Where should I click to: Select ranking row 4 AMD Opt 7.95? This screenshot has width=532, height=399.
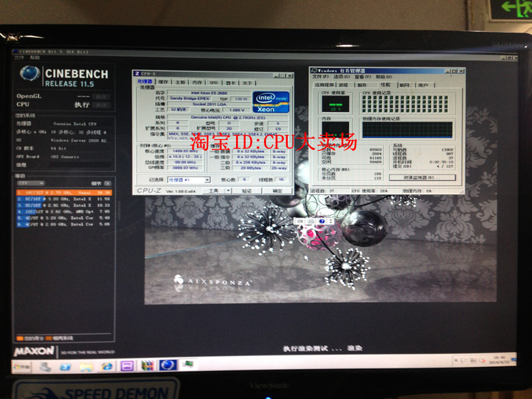(x=64, y=211)
